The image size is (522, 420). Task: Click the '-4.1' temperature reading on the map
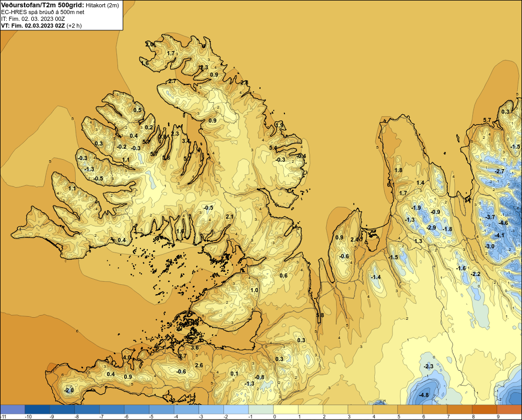coord(500,235)
